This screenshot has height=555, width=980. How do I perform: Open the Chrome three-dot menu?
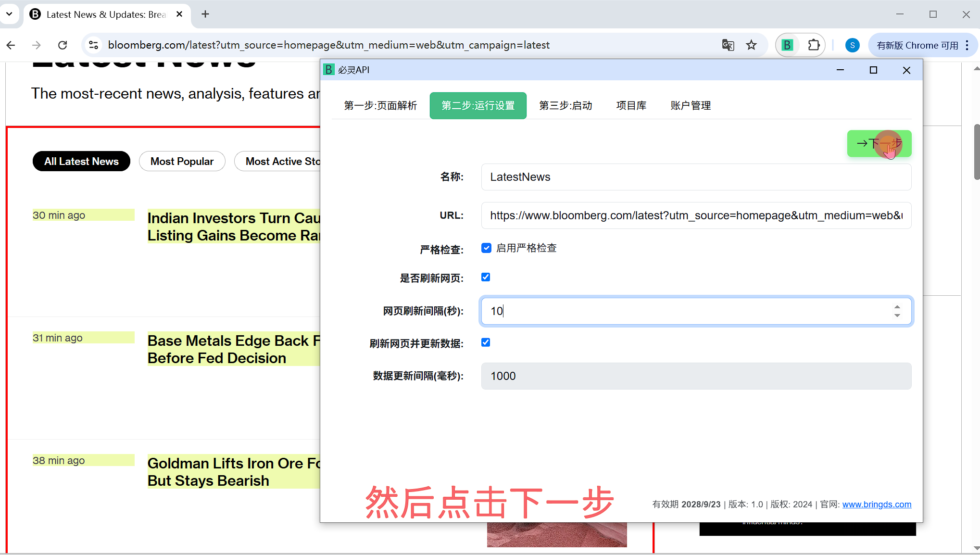[967, 45]
